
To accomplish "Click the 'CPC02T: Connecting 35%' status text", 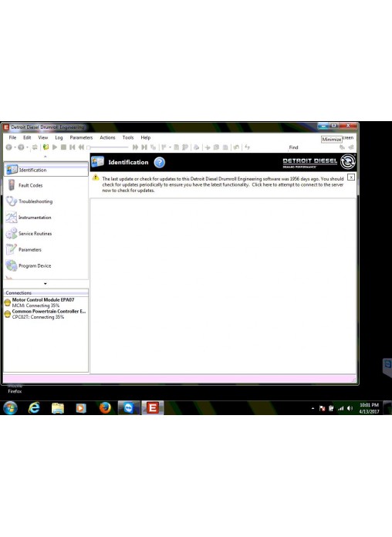I will point(38,317).
